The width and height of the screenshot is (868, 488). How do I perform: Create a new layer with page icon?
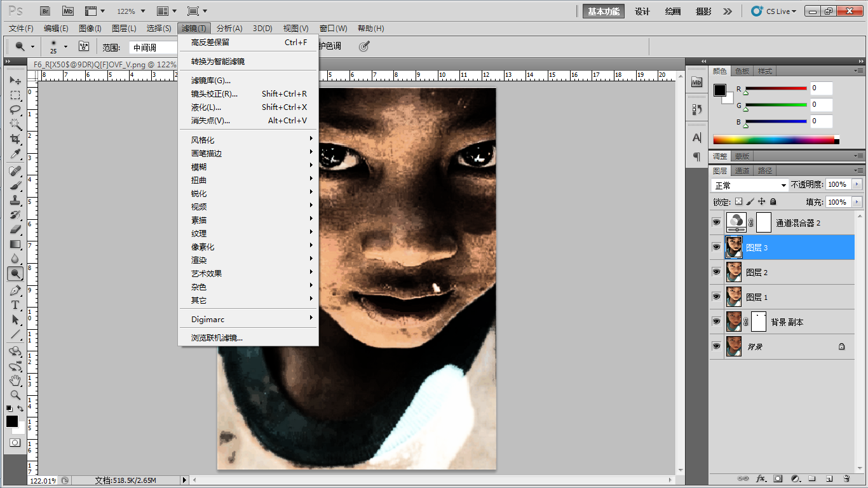click(829, 478)
